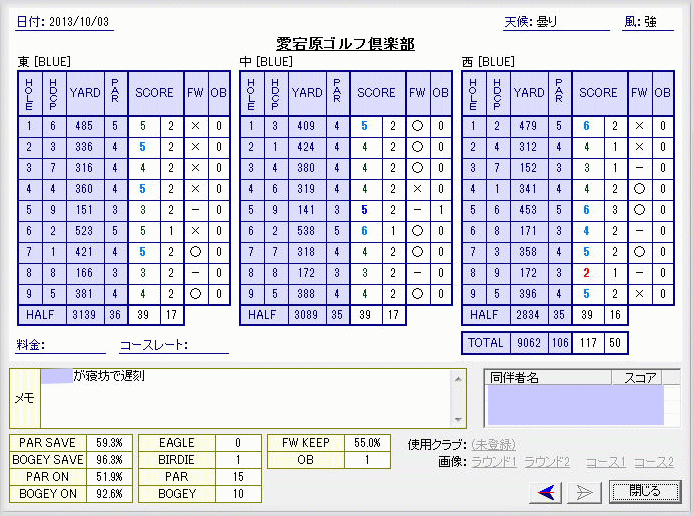Open the ラウンド1 image link

coord(494,462)
